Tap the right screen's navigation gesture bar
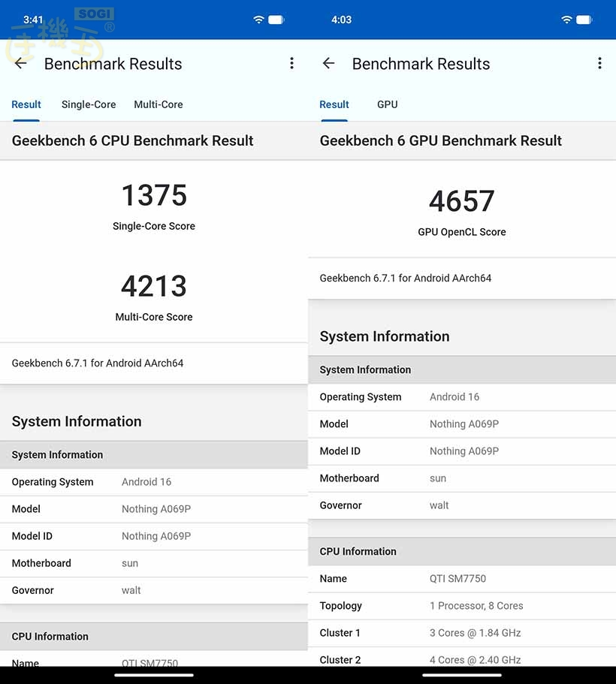 click(462, 675)
